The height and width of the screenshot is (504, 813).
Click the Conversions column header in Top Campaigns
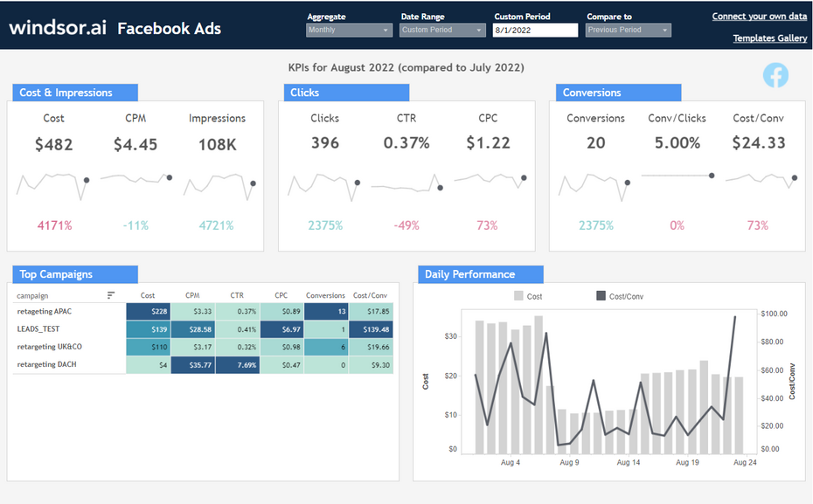click(325, 295)
